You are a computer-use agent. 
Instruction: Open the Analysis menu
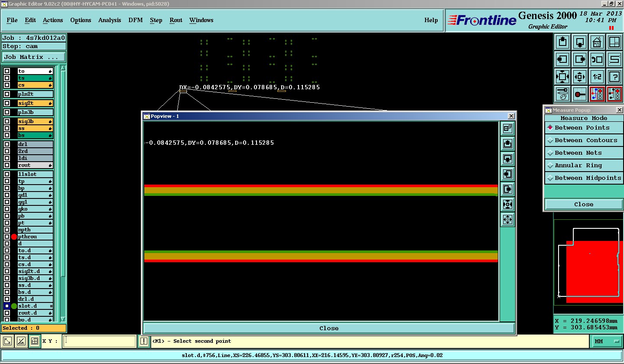coord(110,20)
